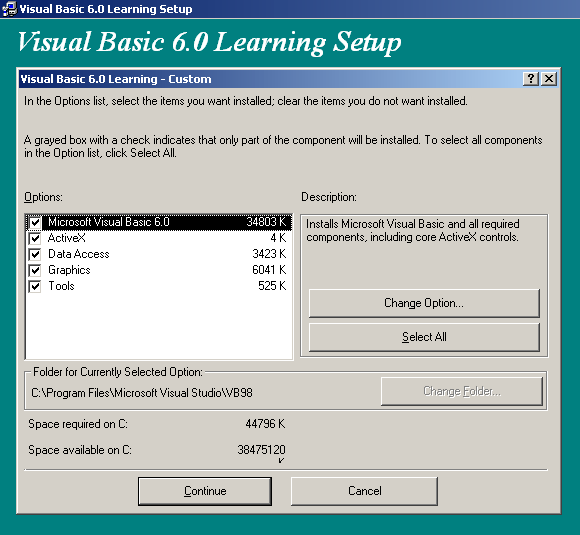This screenshot has height=535, width=580.
Task: Click the VB98 install folder path
Action: [142, 393]
